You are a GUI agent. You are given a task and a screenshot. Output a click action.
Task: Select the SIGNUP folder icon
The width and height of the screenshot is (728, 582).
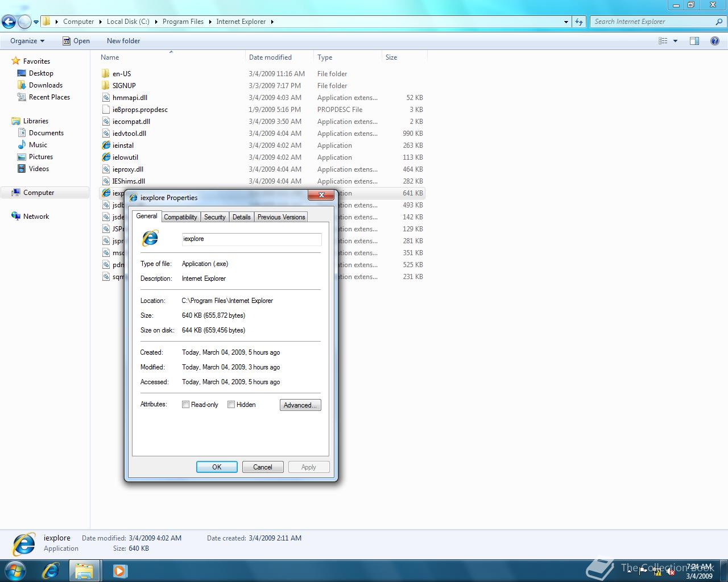click(106, 86)
